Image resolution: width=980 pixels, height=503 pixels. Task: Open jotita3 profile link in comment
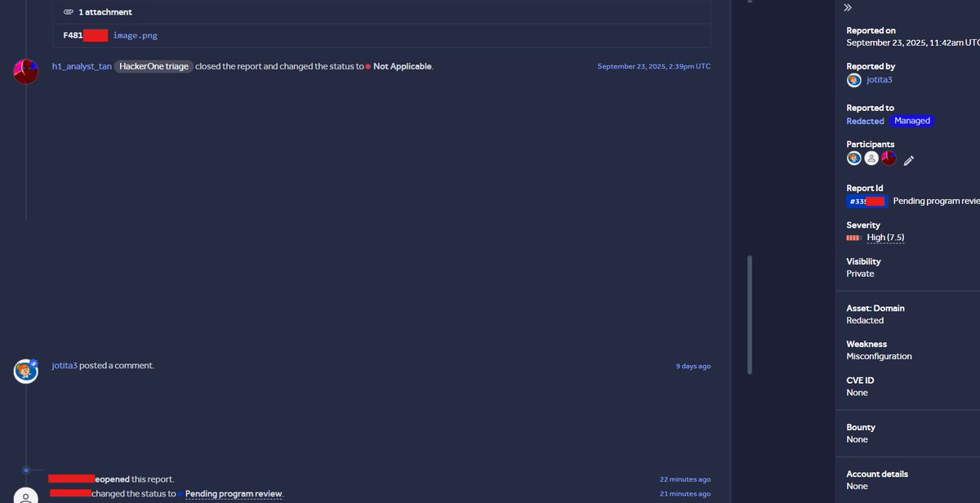pyautogui.click(x=65, y=366)
